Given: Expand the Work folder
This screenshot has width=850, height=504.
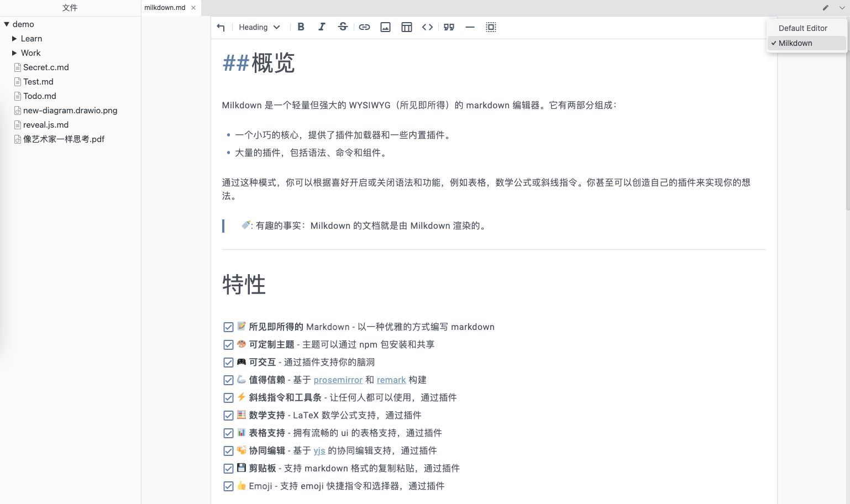Looking at the screenshot, I should [x=14, y=53].
